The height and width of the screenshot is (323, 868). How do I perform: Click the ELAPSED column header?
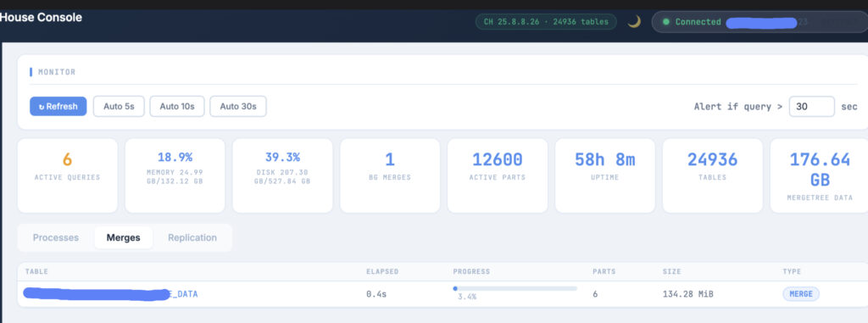[x=382, y=271]
